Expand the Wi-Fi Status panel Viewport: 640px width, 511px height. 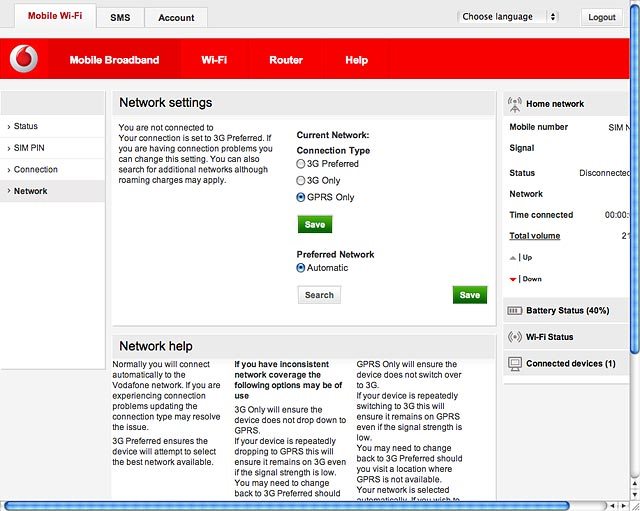566,337
